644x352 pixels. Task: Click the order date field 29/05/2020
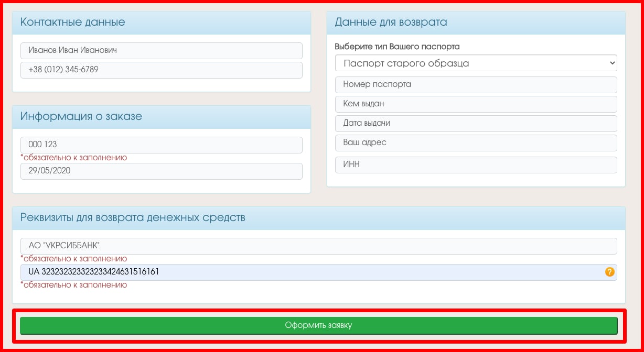[161, 171]
